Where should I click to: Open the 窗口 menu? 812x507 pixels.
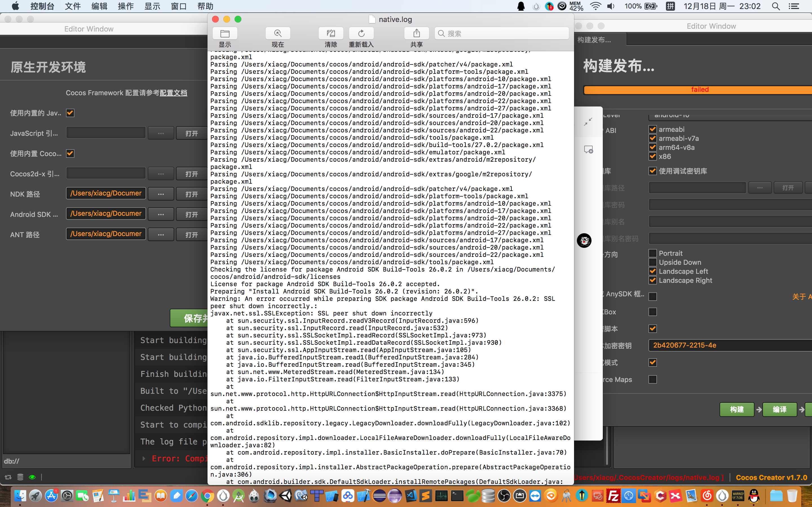point(178,6)
